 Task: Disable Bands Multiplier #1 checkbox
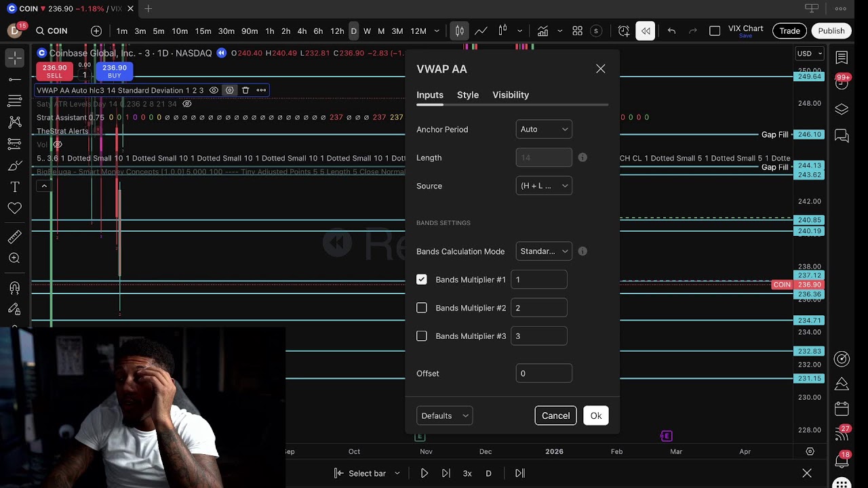(422, 279)
